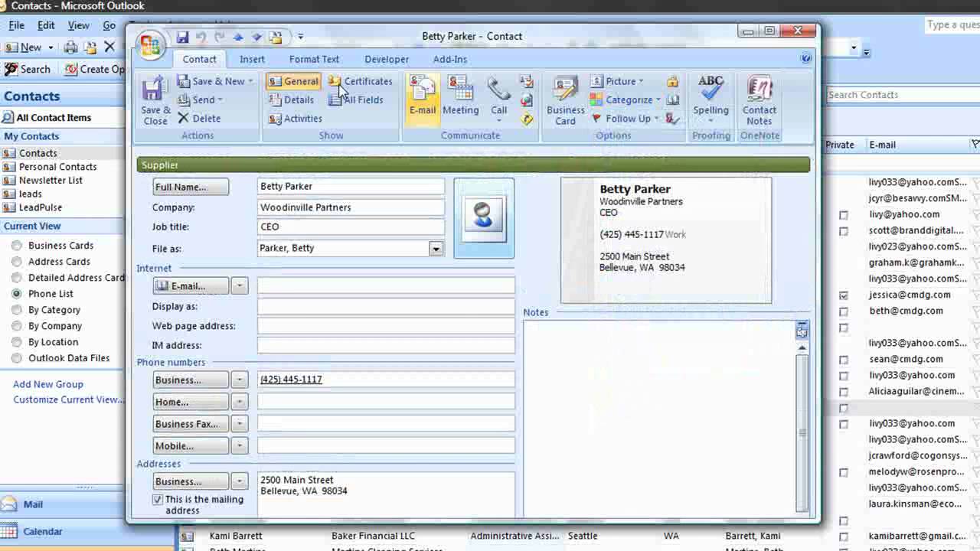
Task: Open arrow next to the E-mail... field button
Action: 240,286
